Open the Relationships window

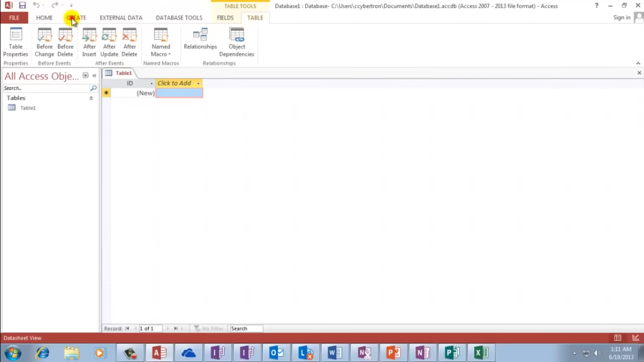[201, 39]
